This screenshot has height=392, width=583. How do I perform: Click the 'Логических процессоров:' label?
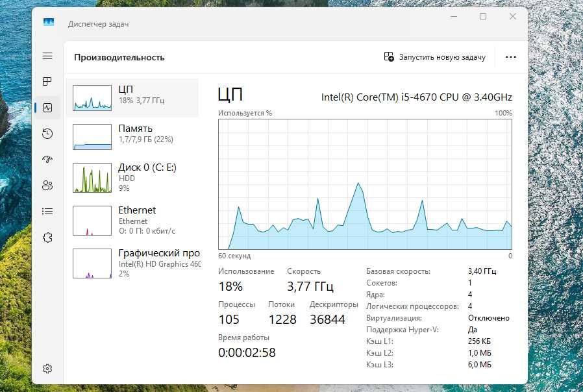(x=412, y=306)
